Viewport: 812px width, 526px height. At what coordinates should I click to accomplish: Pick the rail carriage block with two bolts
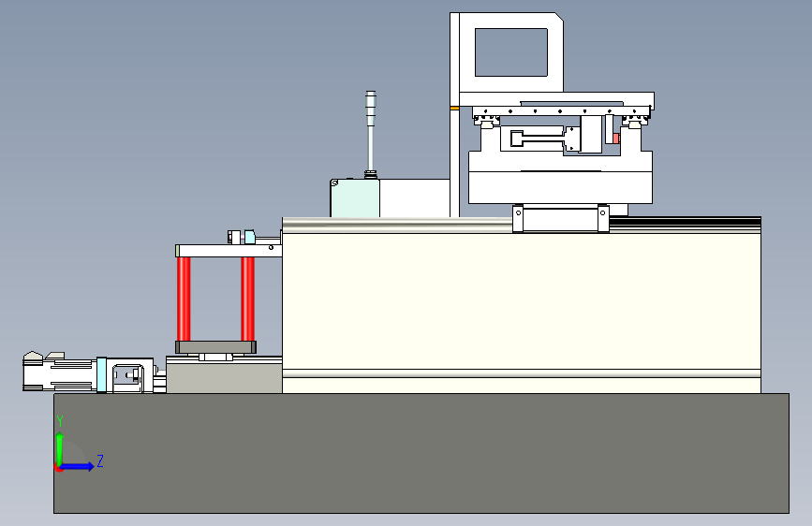click(561, 218)
